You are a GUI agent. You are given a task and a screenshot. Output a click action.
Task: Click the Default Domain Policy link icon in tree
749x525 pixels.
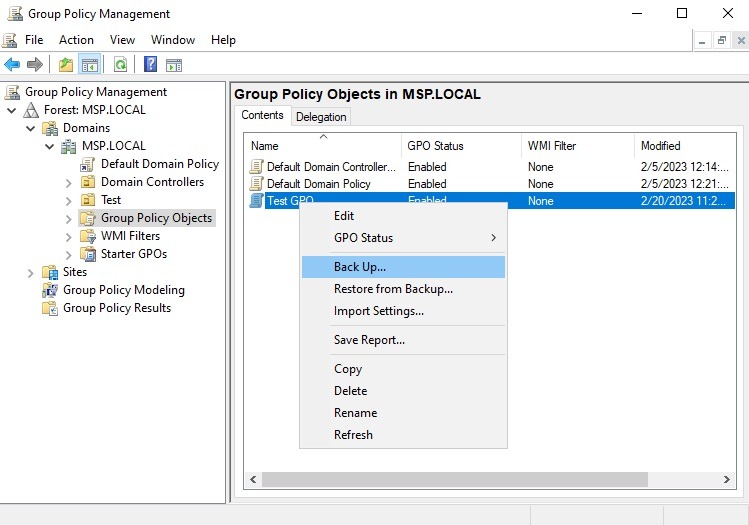[x=87, y=164]
